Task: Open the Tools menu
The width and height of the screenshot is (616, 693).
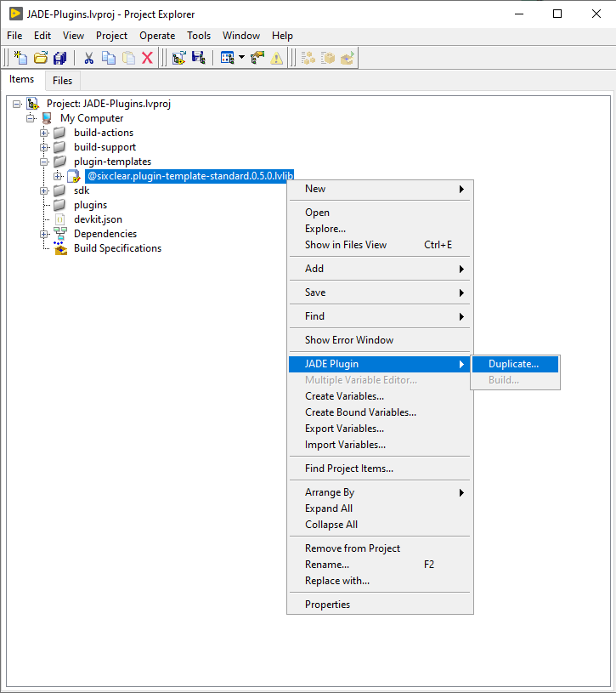Action: pos(199,36)
